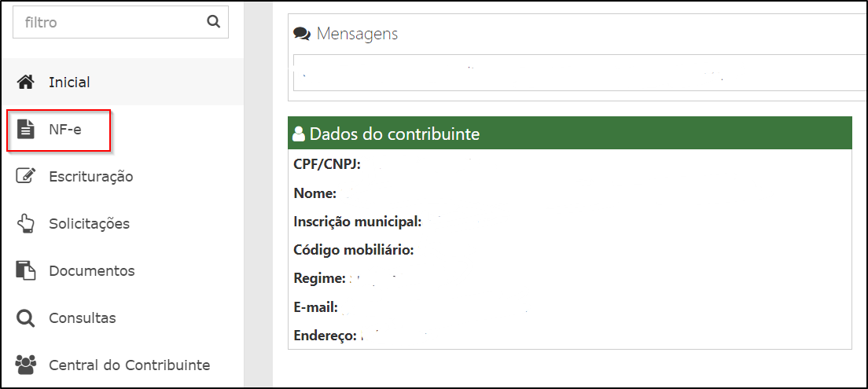The image size is (868, 389).
Task: Click the Solicitações hand pointer icon
Action: click(26, 223)
